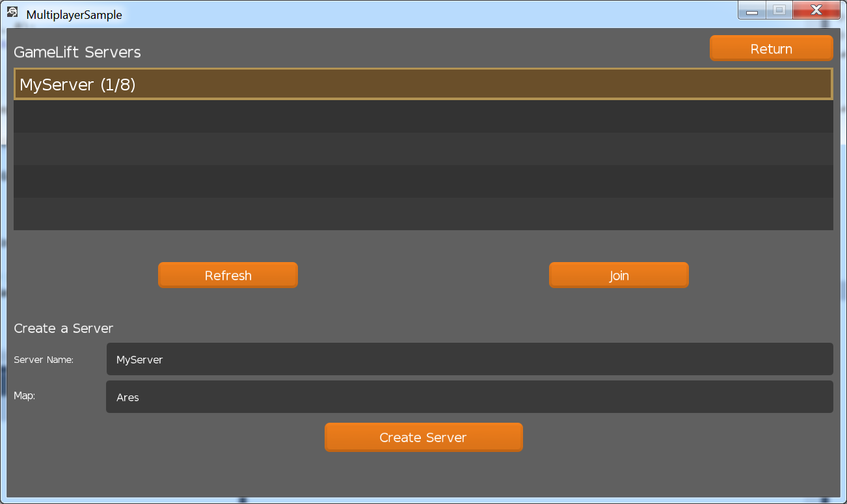Click the GameLift Servers heading
The height and width of the screenshot is (504, 847).
tap(77, 53)
